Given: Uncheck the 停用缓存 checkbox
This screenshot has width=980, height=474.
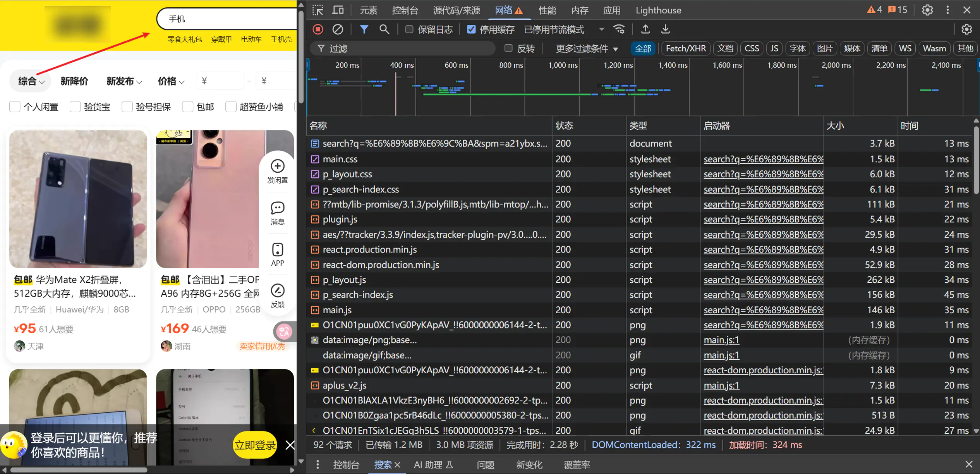Looking at the screenshot, I should pyautogui.click(x=471, y=29).
